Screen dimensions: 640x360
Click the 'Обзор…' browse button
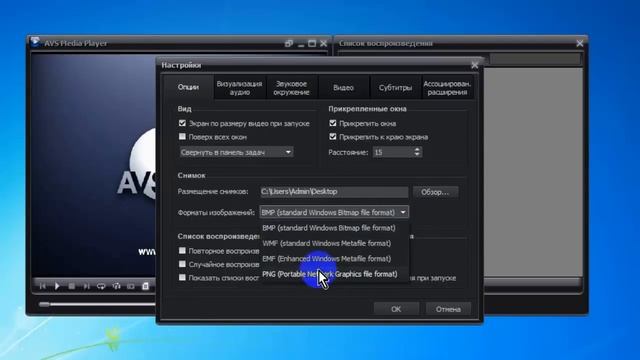click(x=435, y=192)
